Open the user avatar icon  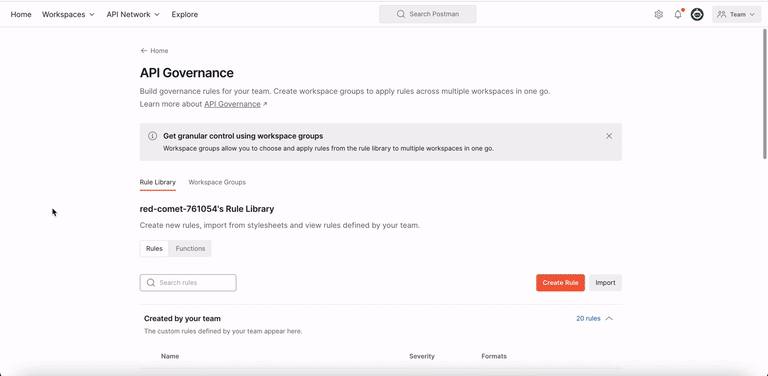(x=697, y=15)
